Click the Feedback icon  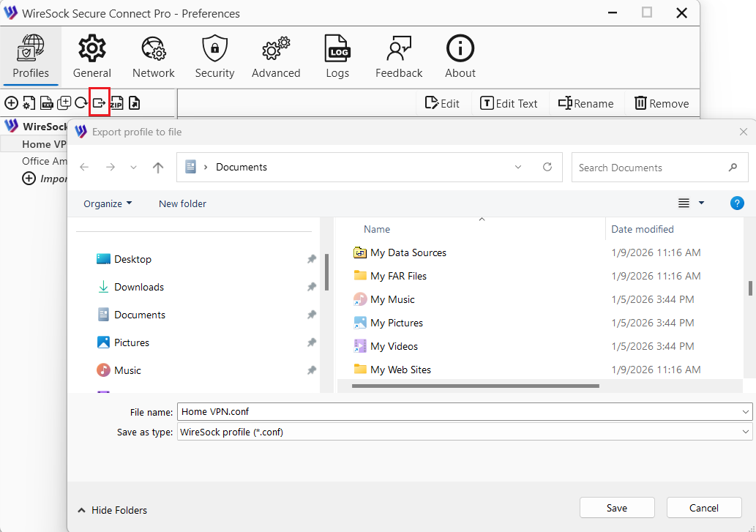click(399, 56)
